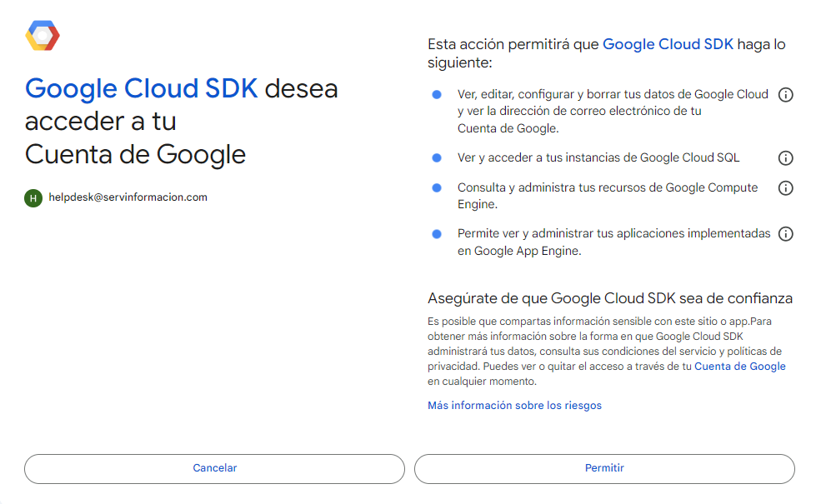Select the helpdesk@servinformacion.com email text
This screenshot has width=816, height=504.
(127, 197)
